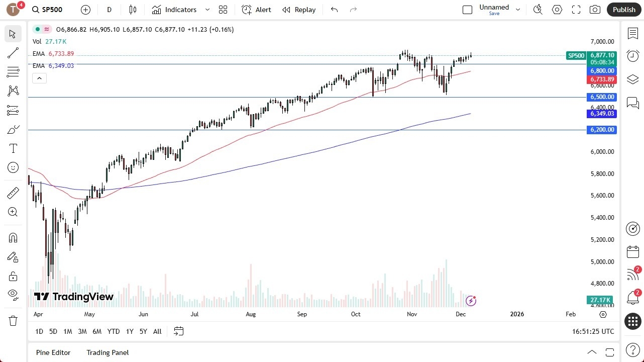
Task: Open the emoji sticker tool
Action: pyautogui.click(x=13, y=167)
